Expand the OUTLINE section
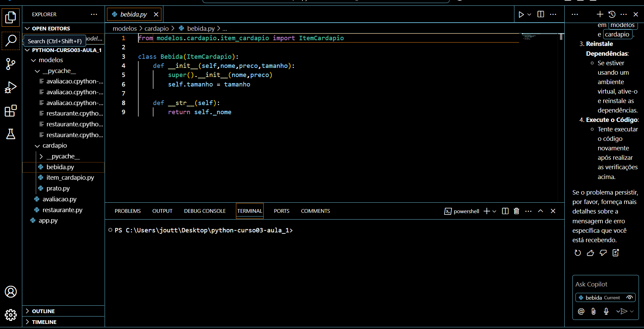644x329 pixels. pos(63,311)
